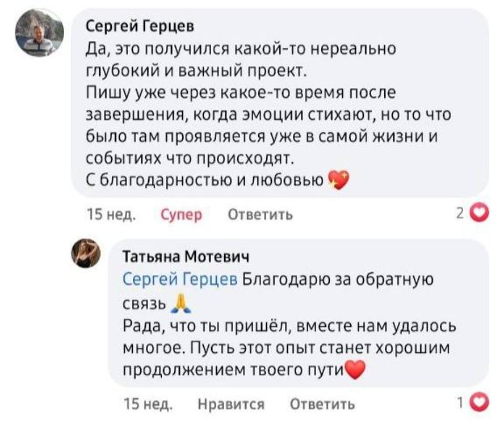Click the reaction count number 2
Viewport: 504px width, 430px height.
[x=459, y=213]
